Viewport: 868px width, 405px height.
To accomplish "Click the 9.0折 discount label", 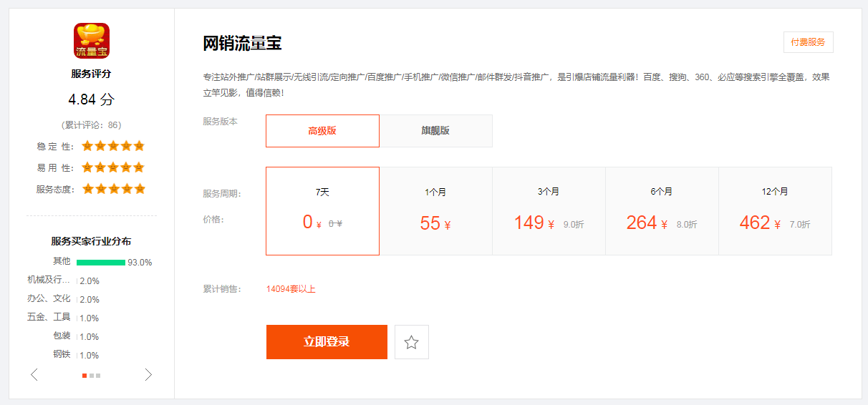I will (574, 224).
